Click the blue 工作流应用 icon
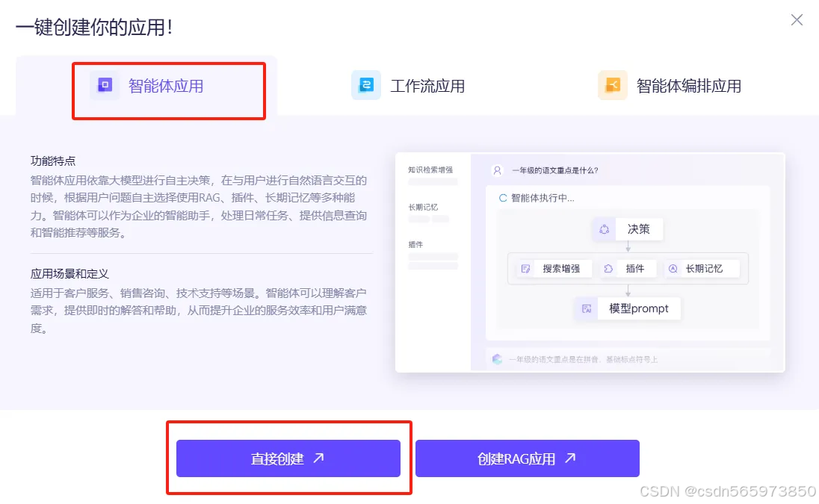The height and width of the screenshot is (504, 819). (x=366, y=85)
